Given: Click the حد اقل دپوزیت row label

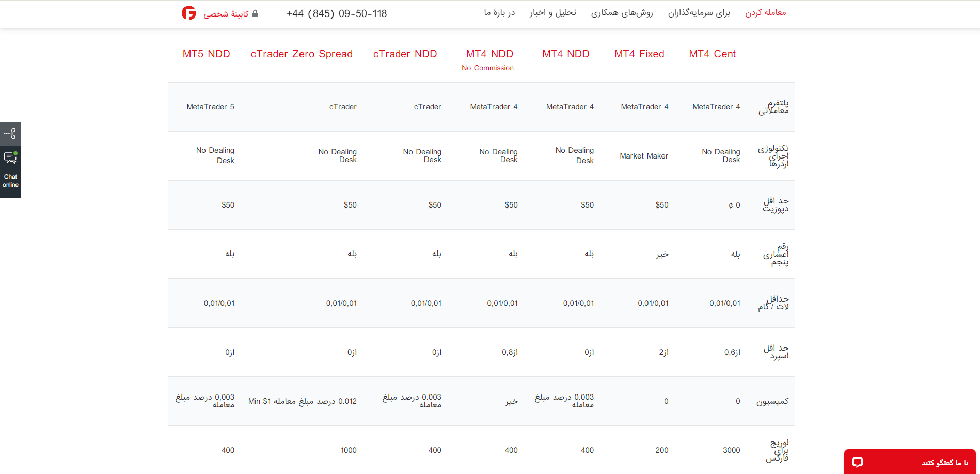Looking at the screenshot, I should (x=776, y=205).
